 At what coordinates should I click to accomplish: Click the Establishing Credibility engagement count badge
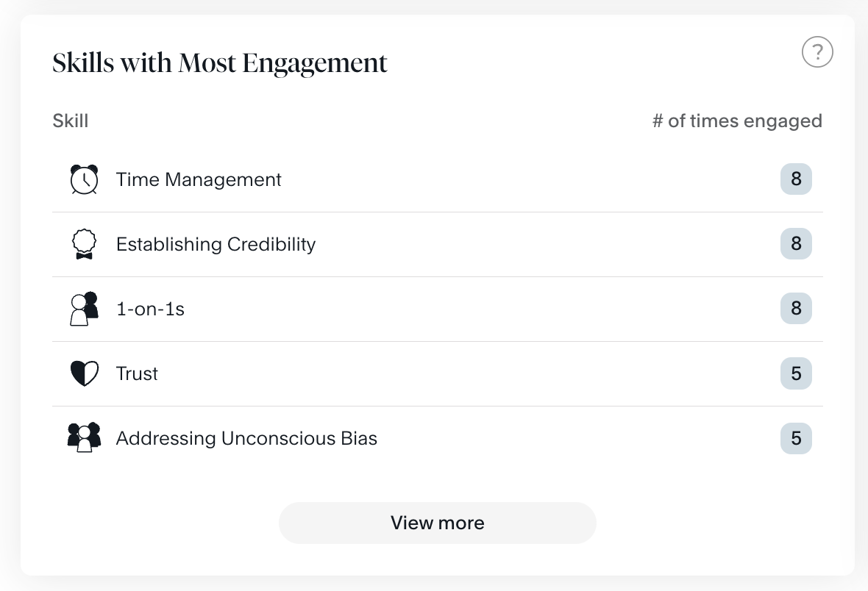click(796, 244)
